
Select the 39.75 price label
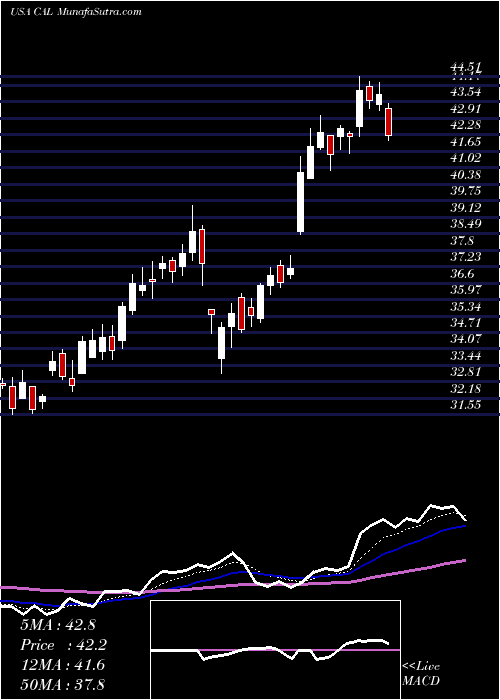click(467, 192)
